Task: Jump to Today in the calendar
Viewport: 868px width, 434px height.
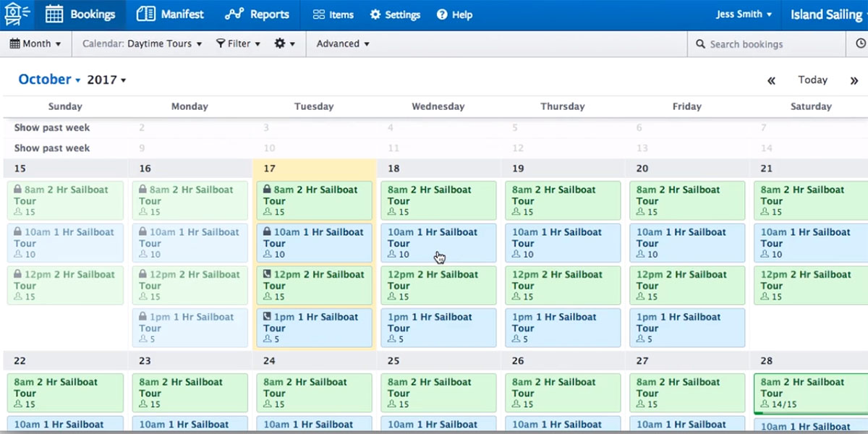Action: pos(812,80)
